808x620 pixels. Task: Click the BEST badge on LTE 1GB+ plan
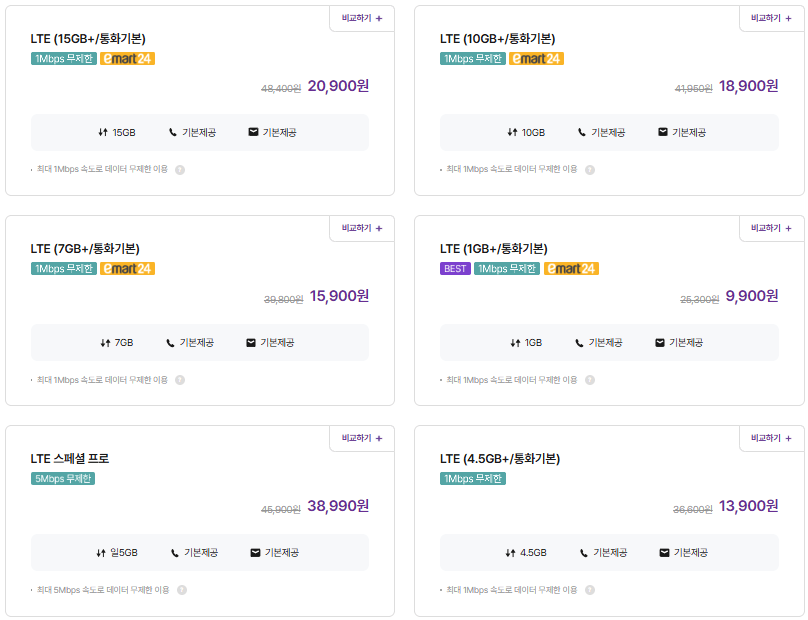pos(453,268)
